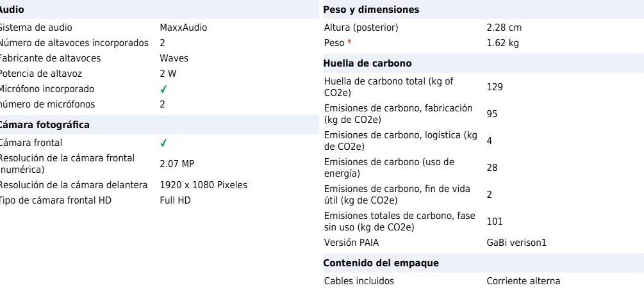This screenshot has height=306, width=644.
Task: Select the 2.07 MP camera resolution value
Action: click(x=177, y=164)
